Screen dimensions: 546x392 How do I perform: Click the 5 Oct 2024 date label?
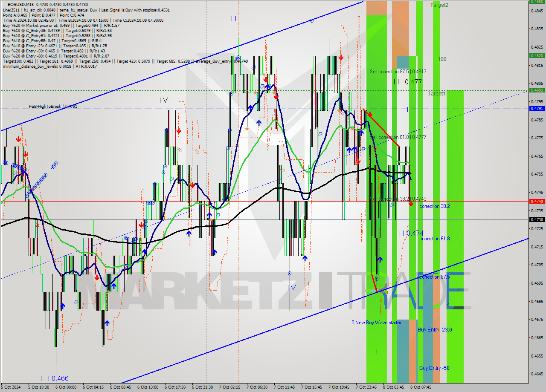tap(10, 387)
